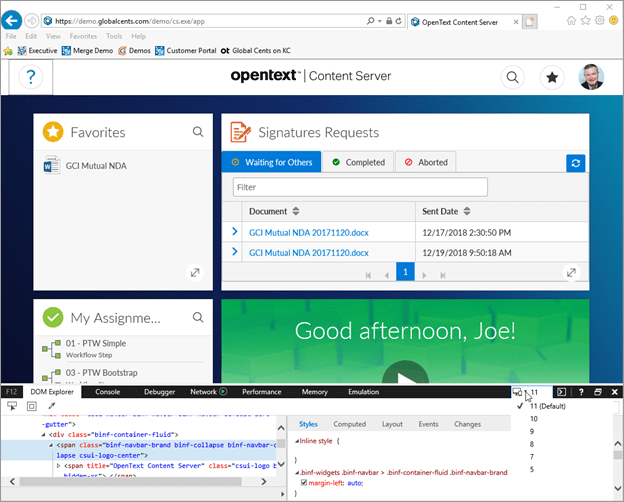This screenshot has width=624, height=502.
Task: Open the Debugger tab
Action: 160,392
